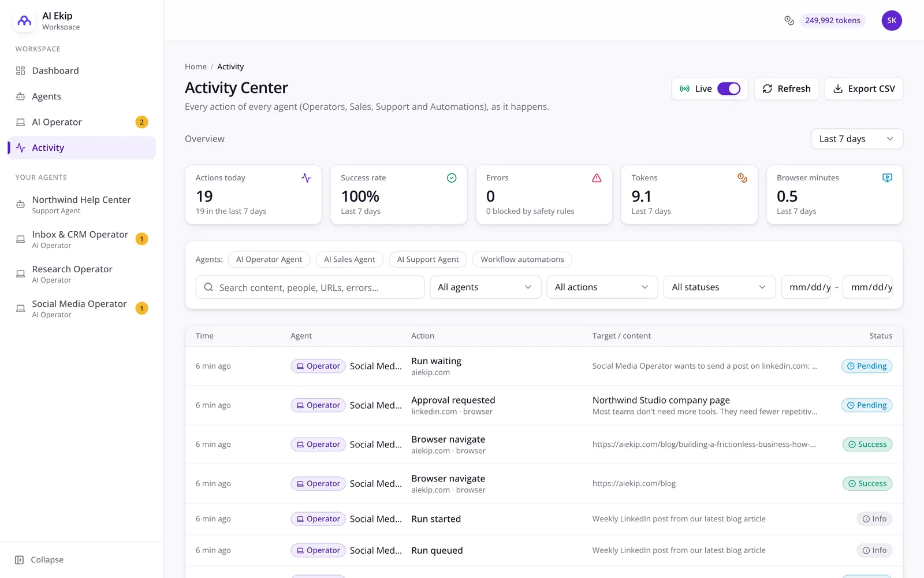924x578 pixels.
Task: Toggle the Live updates switch
Action: (x=729, y=89)
